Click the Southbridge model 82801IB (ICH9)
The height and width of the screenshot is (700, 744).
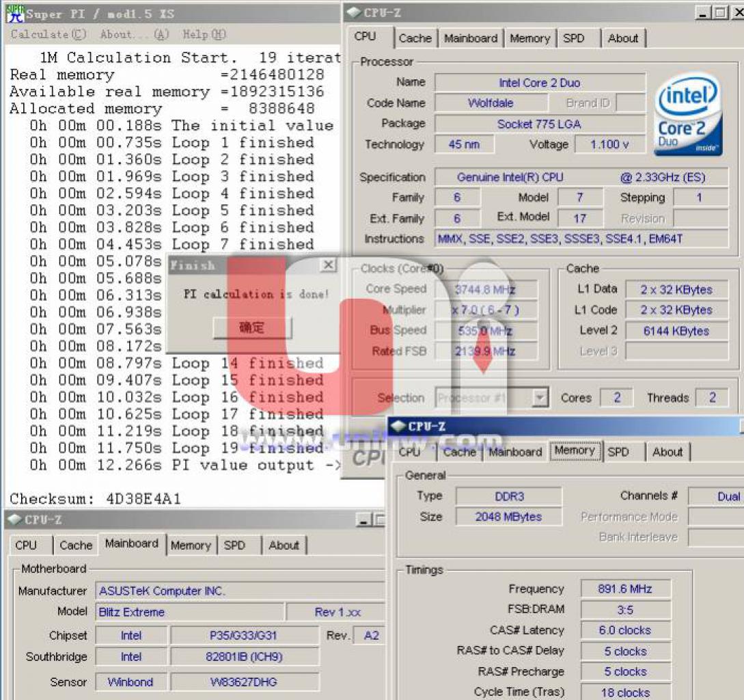point(244,657)
